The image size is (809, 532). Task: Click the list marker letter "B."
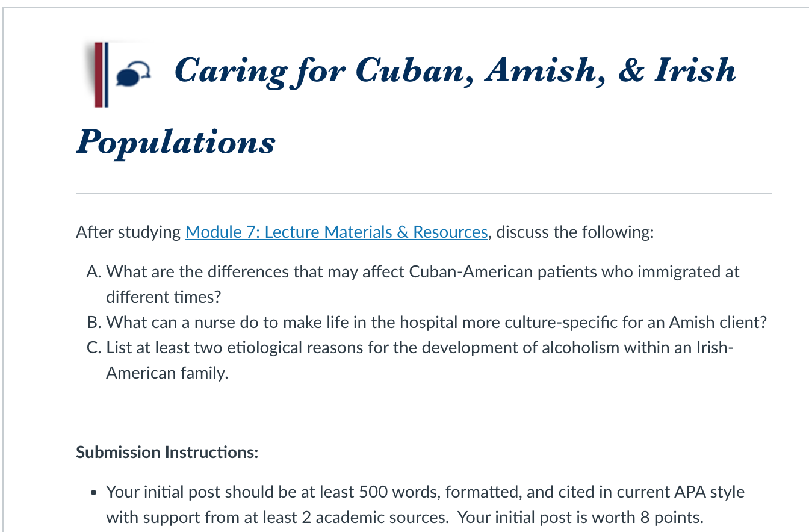(94, 322)
